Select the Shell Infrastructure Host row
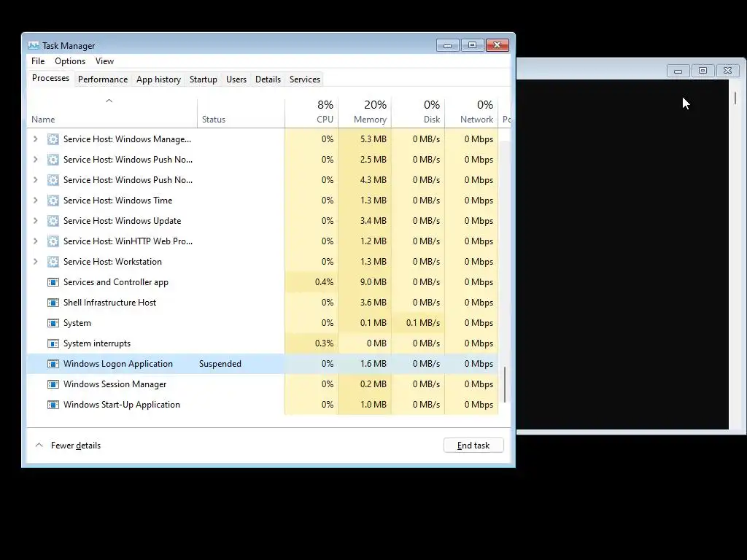747x560 pixels. point(263,303)
